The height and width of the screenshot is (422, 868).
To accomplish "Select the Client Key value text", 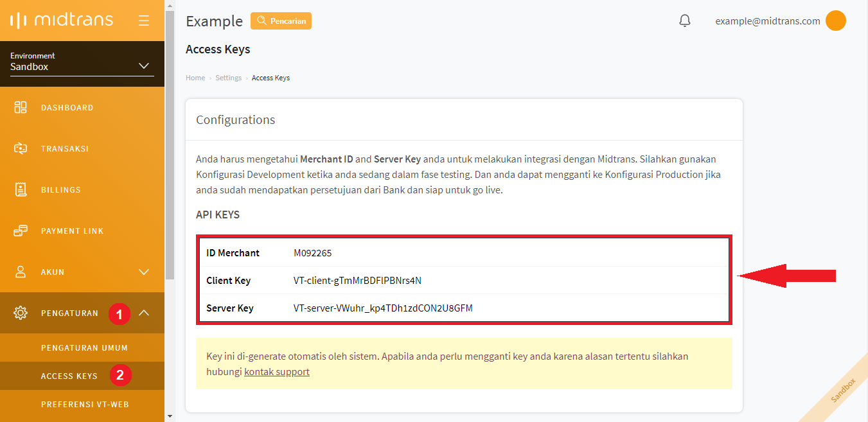I will 358,281.
